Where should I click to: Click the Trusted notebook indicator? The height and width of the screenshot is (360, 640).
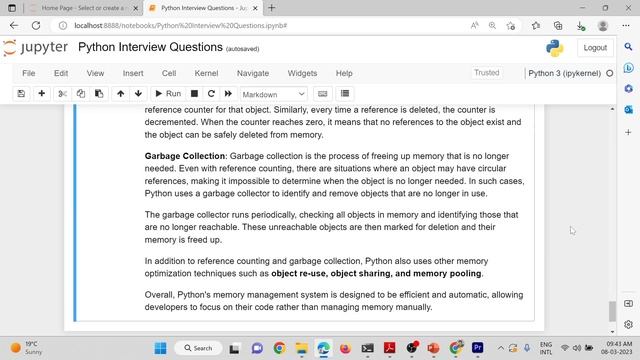click(487, 73)
